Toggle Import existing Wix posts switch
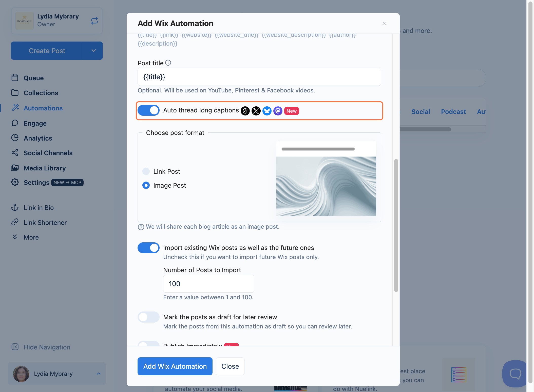 [148, 248]
